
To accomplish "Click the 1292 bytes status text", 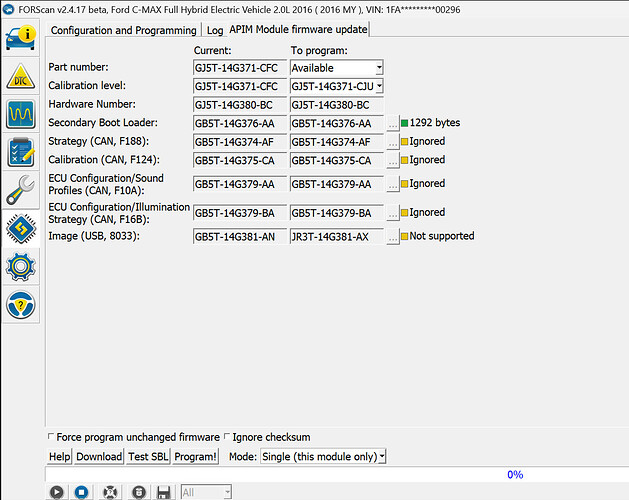I will [x=435, y=123].
